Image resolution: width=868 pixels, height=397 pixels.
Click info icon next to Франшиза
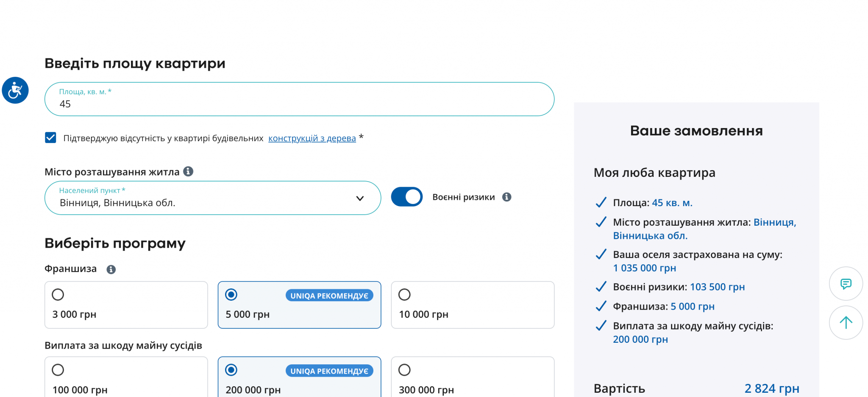111,269
